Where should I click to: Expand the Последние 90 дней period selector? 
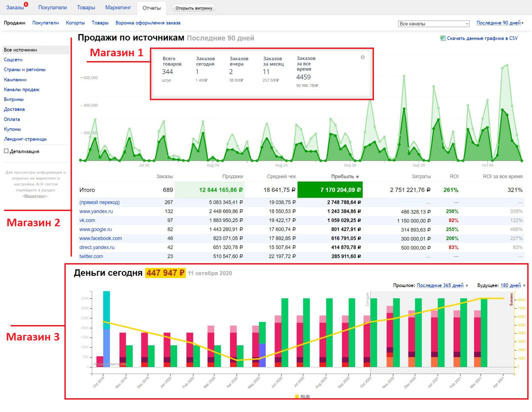pos(500,23)
